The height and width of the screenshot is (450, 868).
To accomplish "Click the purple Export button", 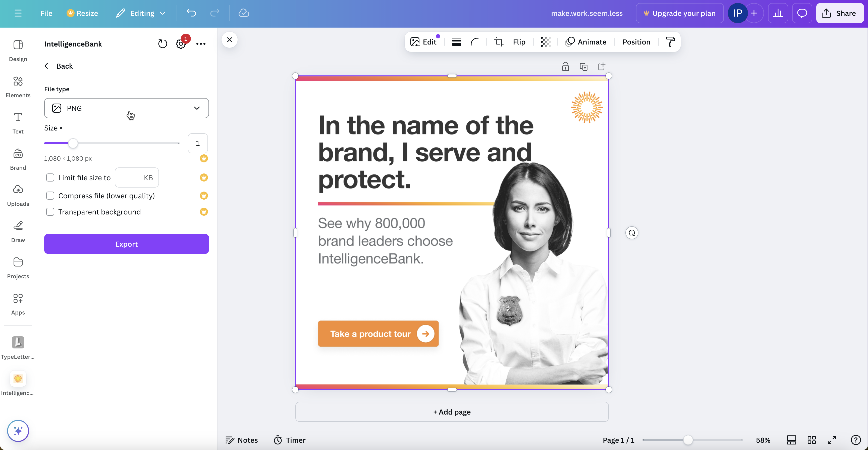I will (126, 244).
